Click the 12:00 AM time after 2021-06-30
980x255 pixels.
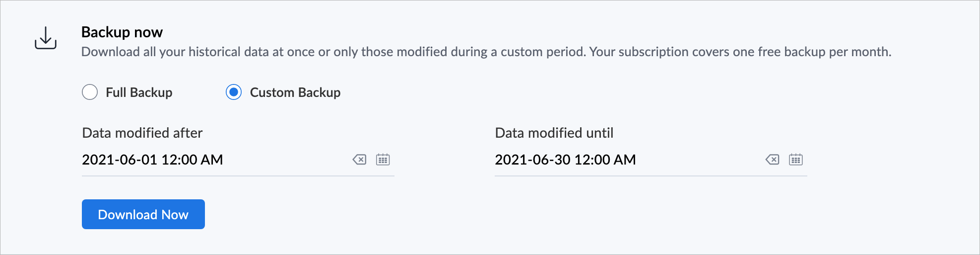(x=605, y=160)
